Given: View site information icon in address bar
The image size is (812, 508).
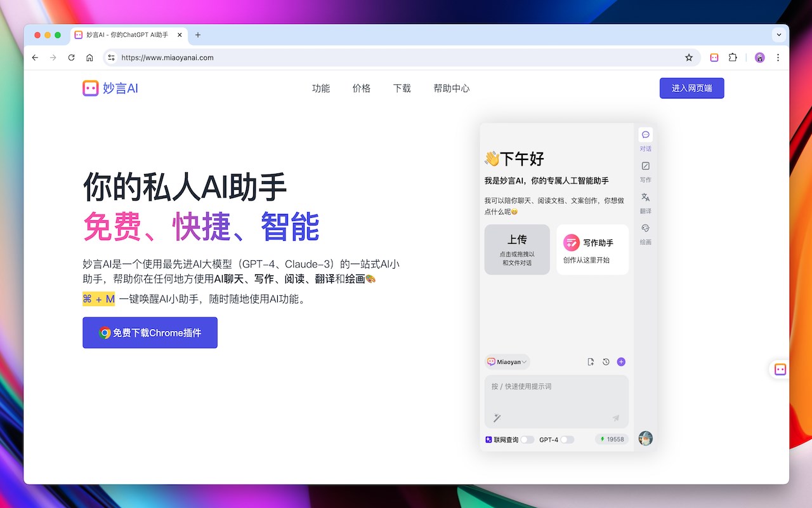Looking at the screenshot, I should coord(111,57).
